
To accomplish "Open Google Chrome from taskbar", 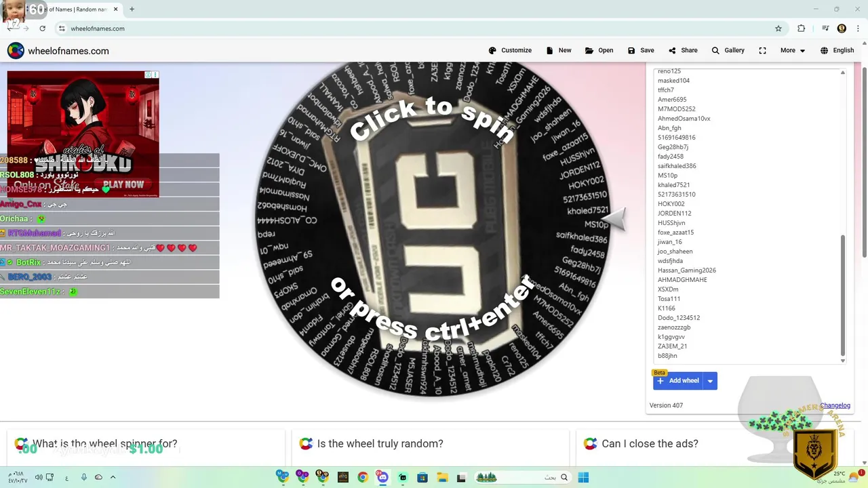I will [363, 477].
